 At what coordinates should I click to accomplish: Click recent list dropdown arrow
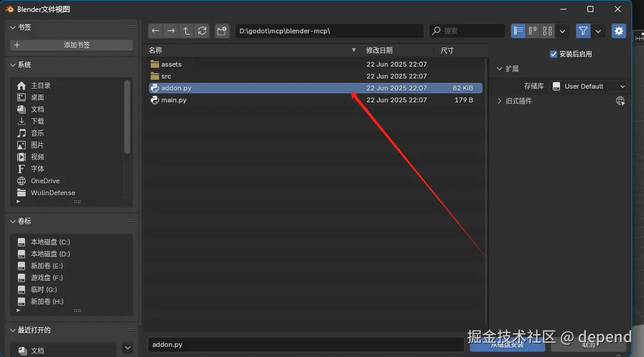(x=127, y=348)
